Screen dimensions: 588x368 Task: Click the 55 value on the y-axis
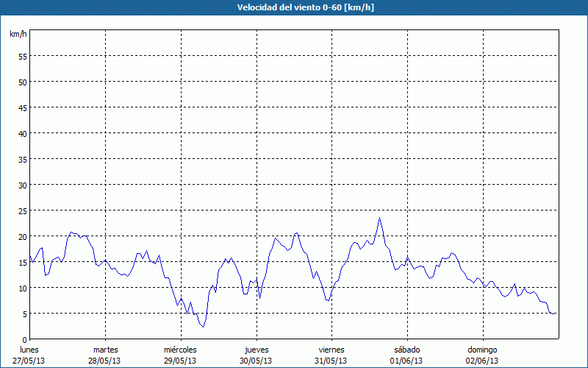[22, 57]
